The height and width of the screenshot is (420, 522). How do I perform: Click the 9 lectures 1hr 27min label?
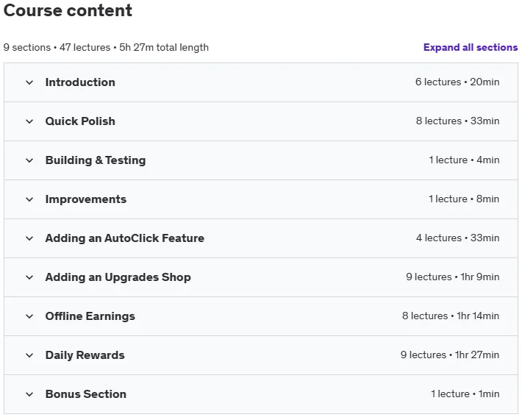pyautogui.click(x=450, y=355)
